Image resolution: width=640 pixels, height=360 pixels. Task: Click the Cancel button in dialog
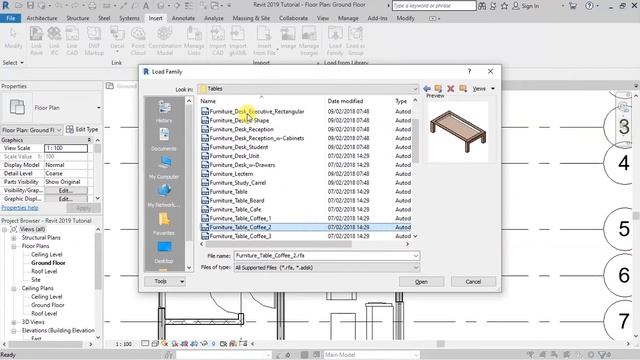click(x=473, y=282)
